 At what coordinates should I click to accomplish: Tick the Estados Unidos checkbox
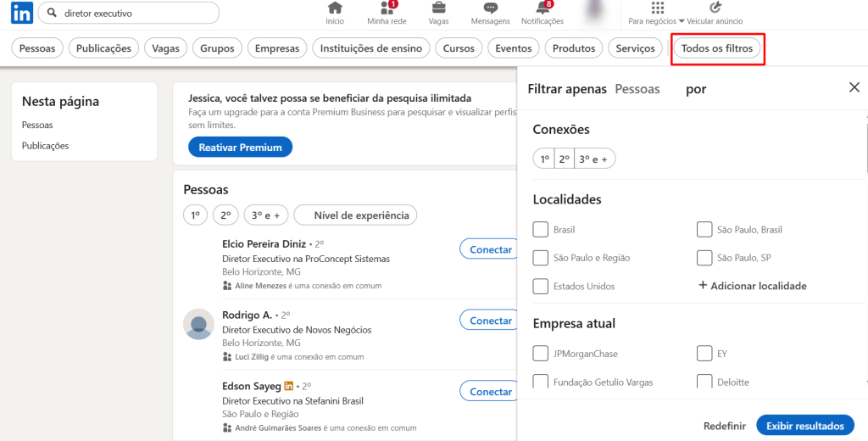coord(540,286)
